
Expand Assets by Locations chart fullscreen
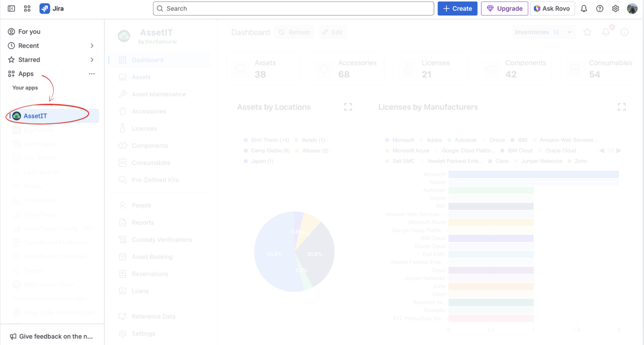[x=348, y=107]
